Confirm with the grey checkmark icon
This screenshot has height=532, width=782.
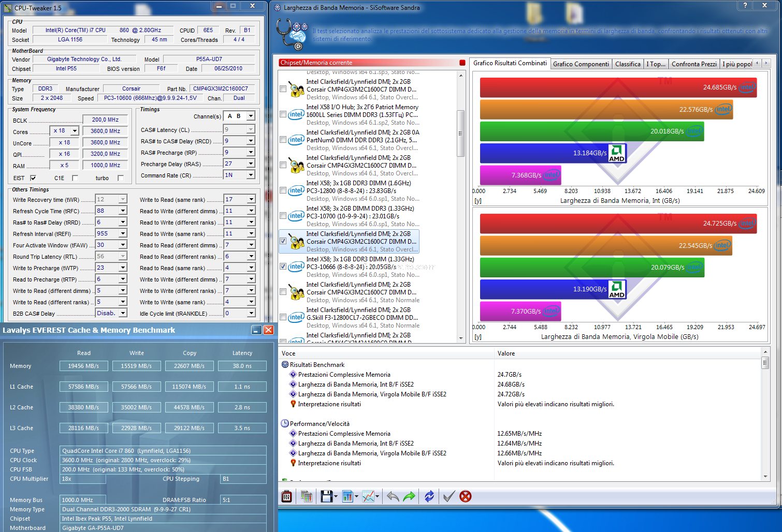click(x=449, y=497)
